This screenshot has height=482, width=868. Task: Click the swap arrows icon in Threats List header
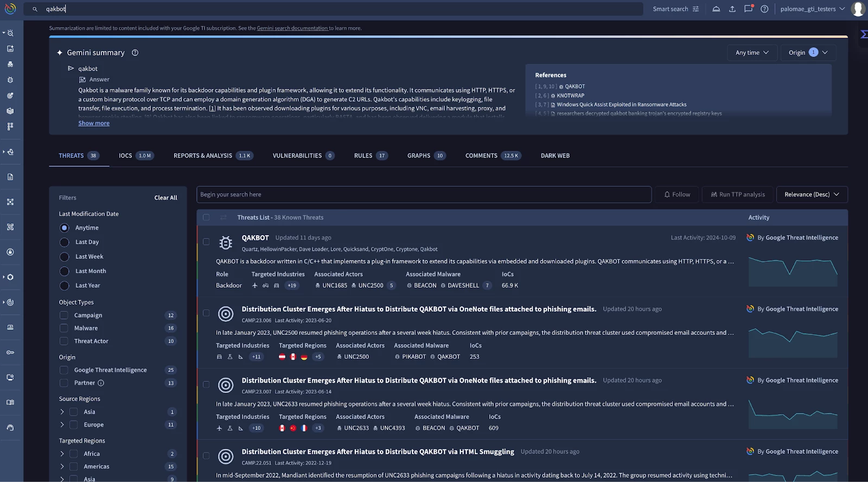[224, 217]
